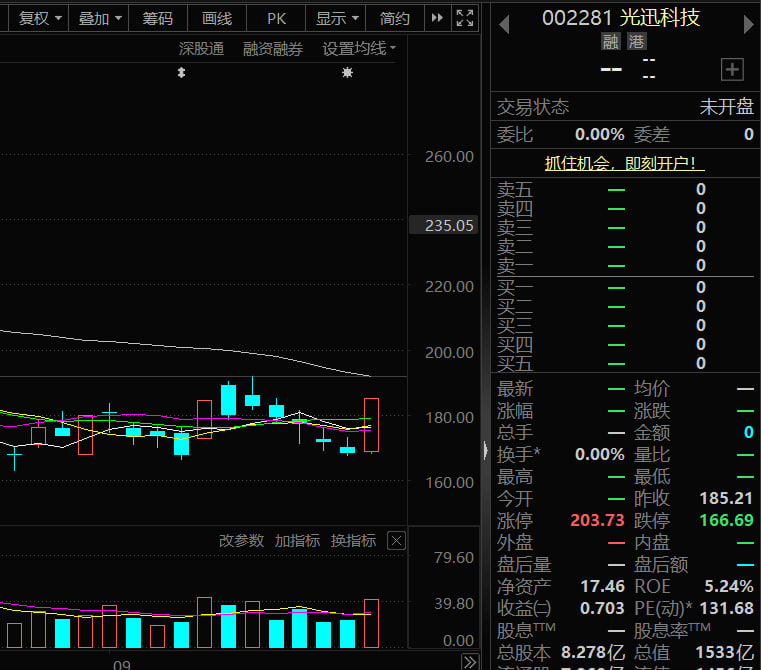Click the 跌停 price 166.69

coord(726,520)
